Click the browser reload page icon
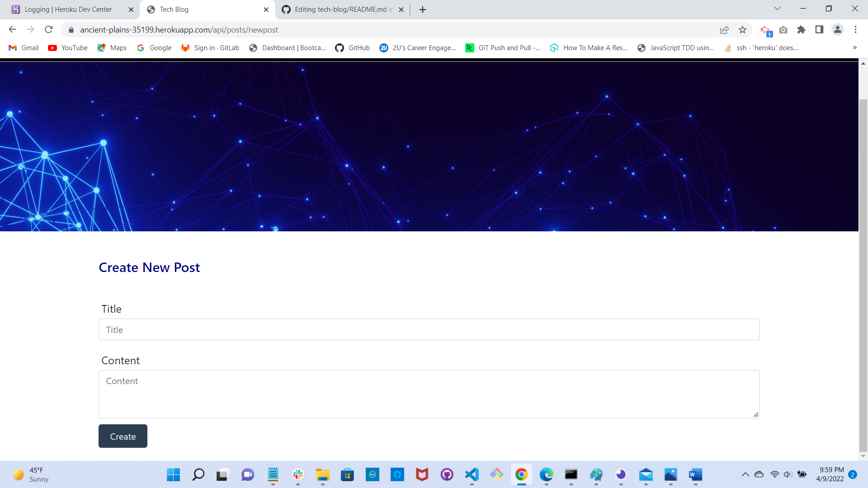Screen dimensions: 868x488 tap(49, 30)
